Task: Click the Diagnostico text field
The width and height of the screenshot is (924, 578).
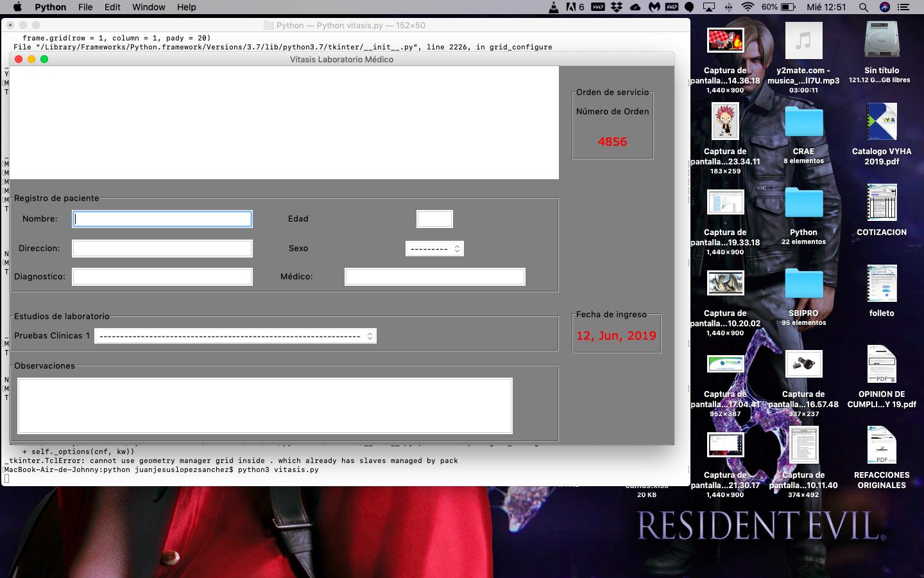Action: 162,277
